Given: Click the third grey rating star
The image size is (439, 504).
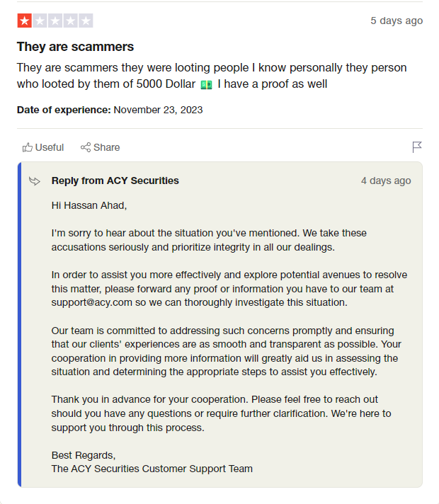Looking at the screenshot, I should pos(55,21).
